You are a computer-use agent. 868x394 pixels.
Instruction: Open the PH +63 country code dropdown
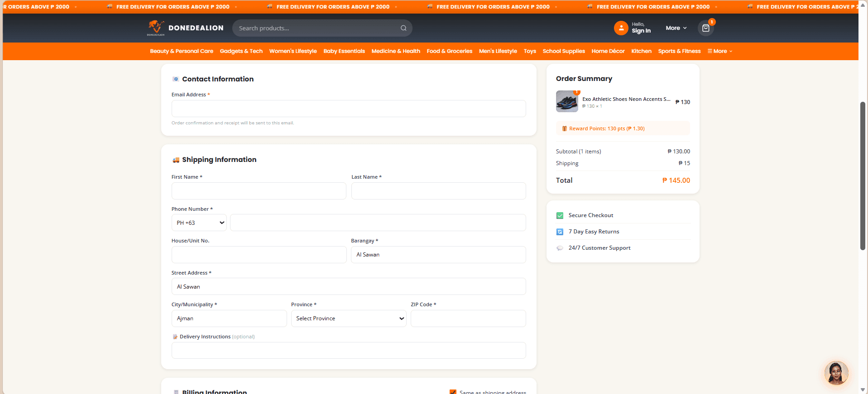[x=199, y=223]
